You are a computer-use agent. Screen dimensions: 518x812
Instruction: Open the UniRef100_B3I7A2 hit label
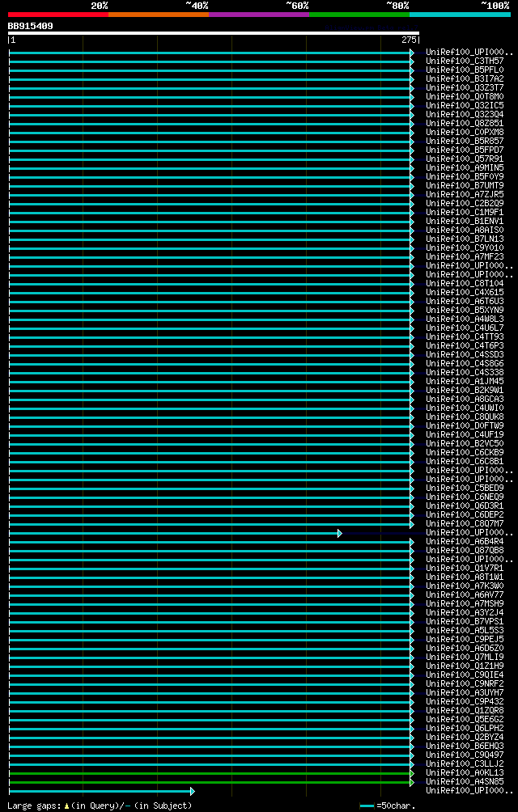465,78
